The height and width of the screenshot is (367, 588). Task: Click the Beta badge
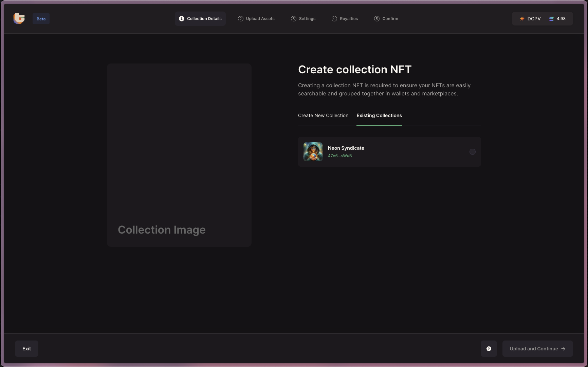41,19
